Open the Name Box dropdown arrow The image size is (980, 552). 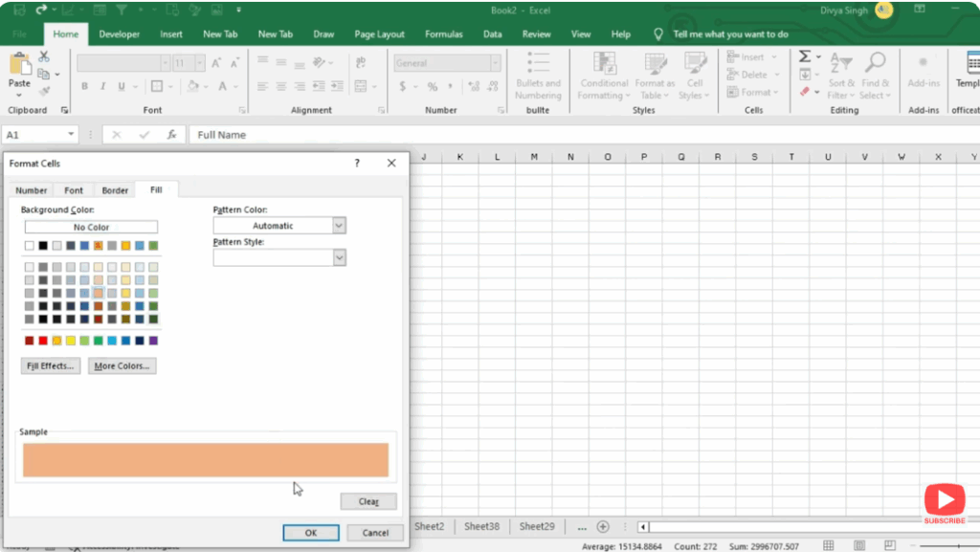(71, 135)
